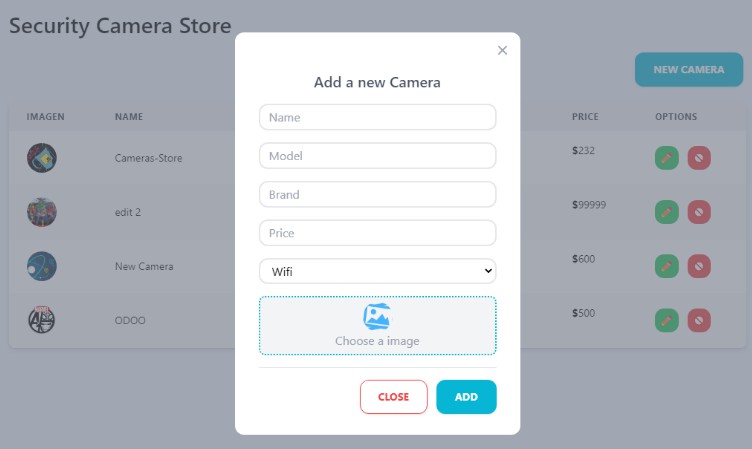Click red delete icon for Cameras-Store row
752x449 pixels.
pyautogui.click(x=699, y=157)
